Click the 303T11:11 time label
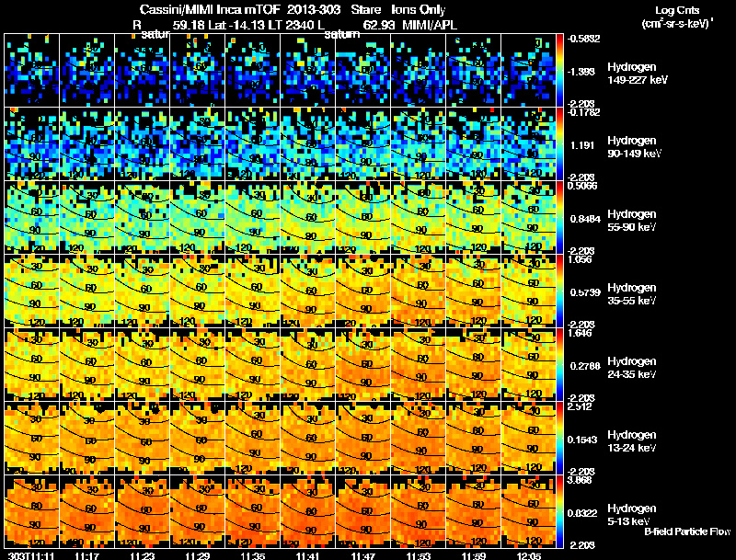Screen dimensions: 736x560 coord(31,555)
